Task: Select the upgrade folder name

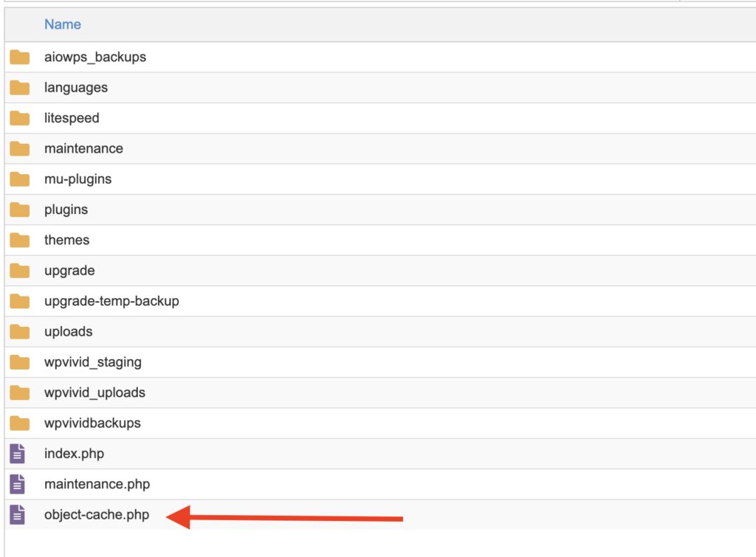Action: pos(69,271)
